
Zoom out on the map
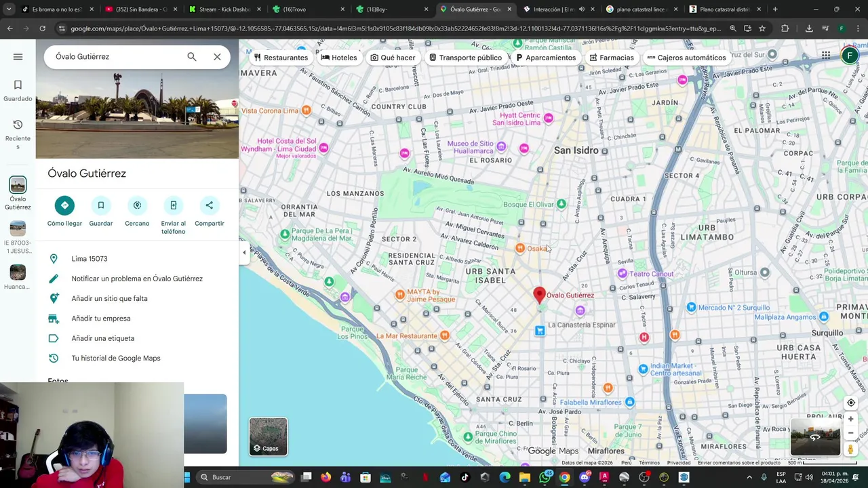pos(850,432)
